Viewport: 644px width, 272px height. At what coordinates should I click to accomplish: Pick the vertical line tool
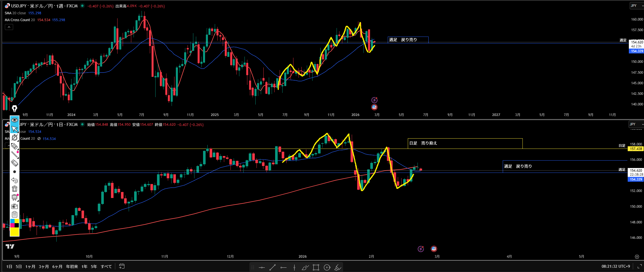pyautogui.click(x=294, y=267)
